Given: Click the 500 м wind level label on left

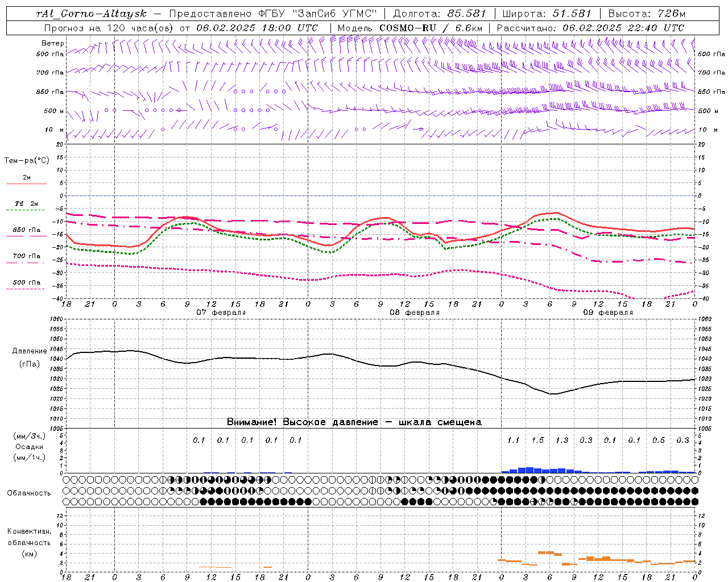Looking at the screenshot, I should [x=54, y=111].
